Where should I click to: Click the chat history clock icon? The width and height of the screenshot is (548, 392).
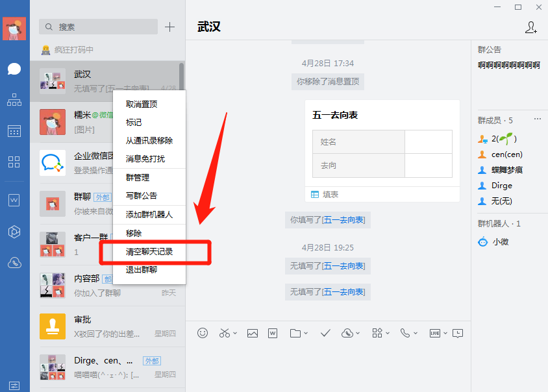click(458, 334)
